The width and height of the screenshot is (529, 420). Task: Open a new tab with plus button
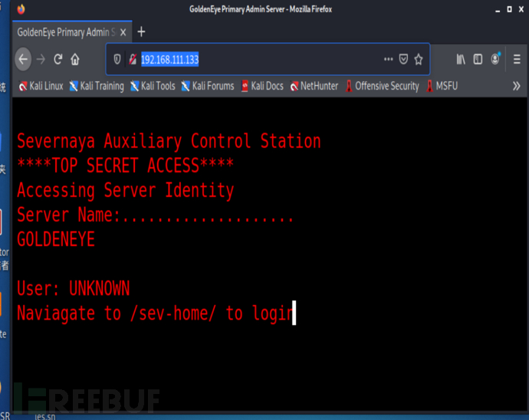click(141, 32)
